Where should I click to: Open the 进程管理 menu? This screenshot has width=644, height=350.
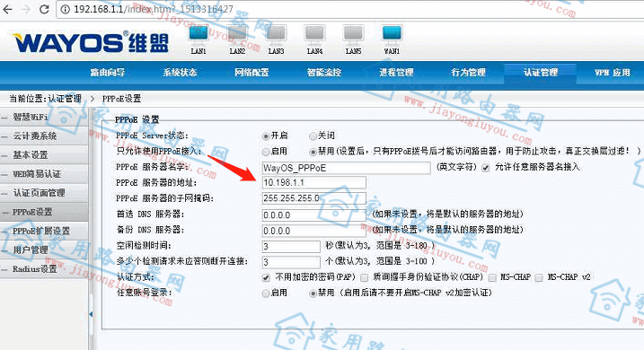[x=396, y=73]
